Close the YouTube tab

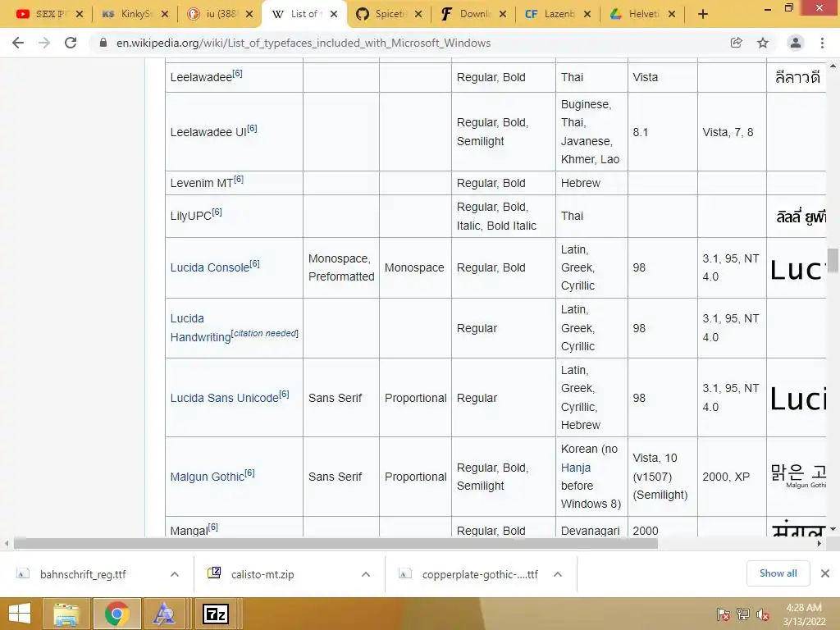pyautogui.click(x=80, y=14)
